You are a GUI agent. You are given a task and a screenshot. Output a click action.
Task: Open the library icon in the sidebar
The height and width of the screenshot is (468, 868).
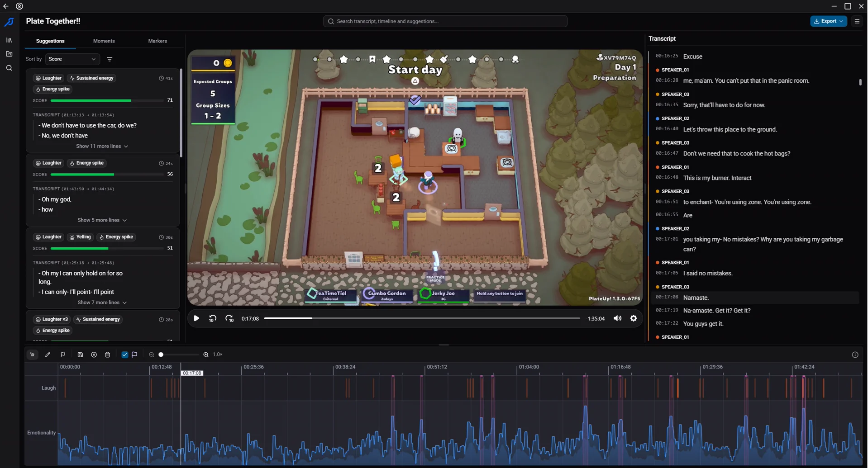(9, 40)
